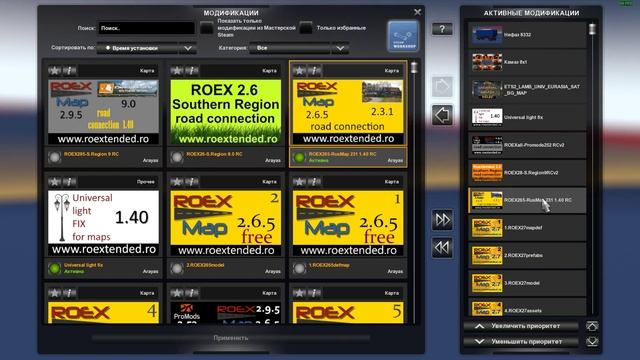Select 1.ROEX27mapdef in active mods

click(x=527, y=228)
